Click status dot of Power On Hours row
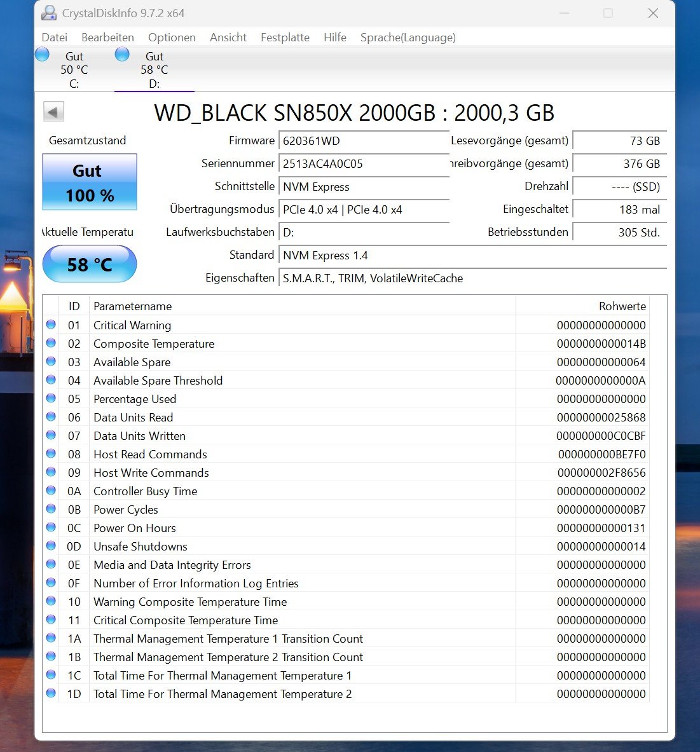This screenshot has height=752, width=700. [x=51, y=528]
